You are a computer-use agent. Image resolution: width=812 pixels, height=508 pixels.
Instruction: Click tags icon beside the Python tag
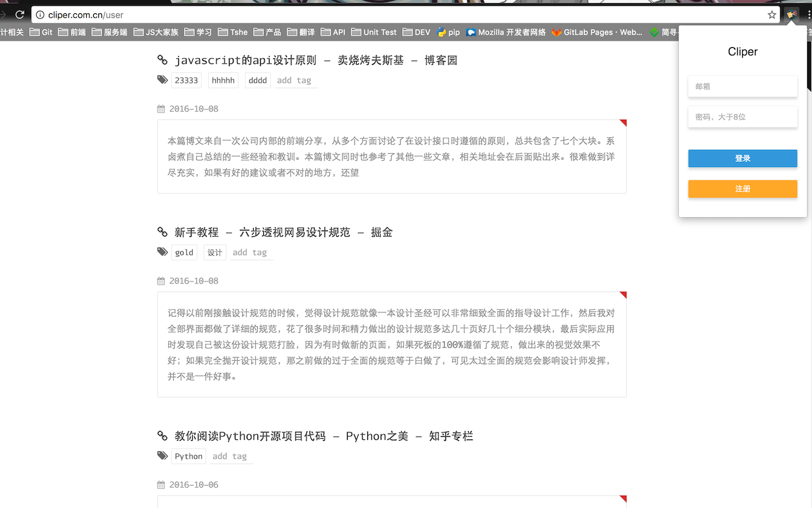point(162,456)
